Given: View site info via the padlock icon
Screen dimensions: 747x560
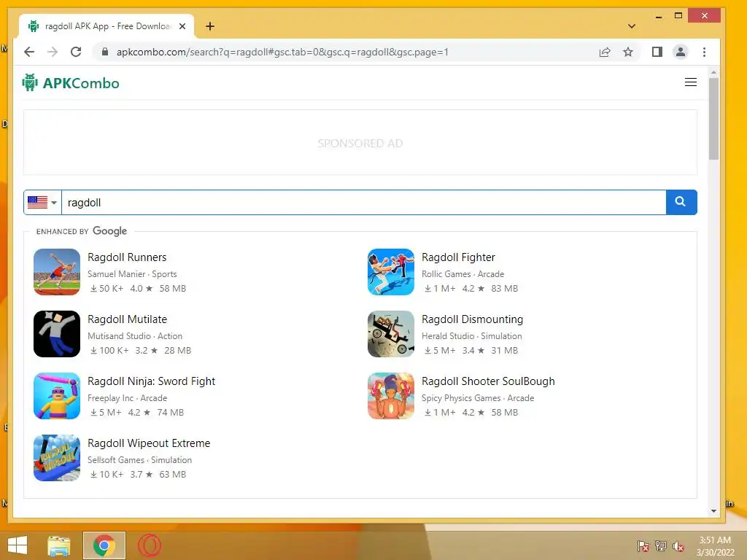Looking at the screenshot, I should tap(105, 52).
